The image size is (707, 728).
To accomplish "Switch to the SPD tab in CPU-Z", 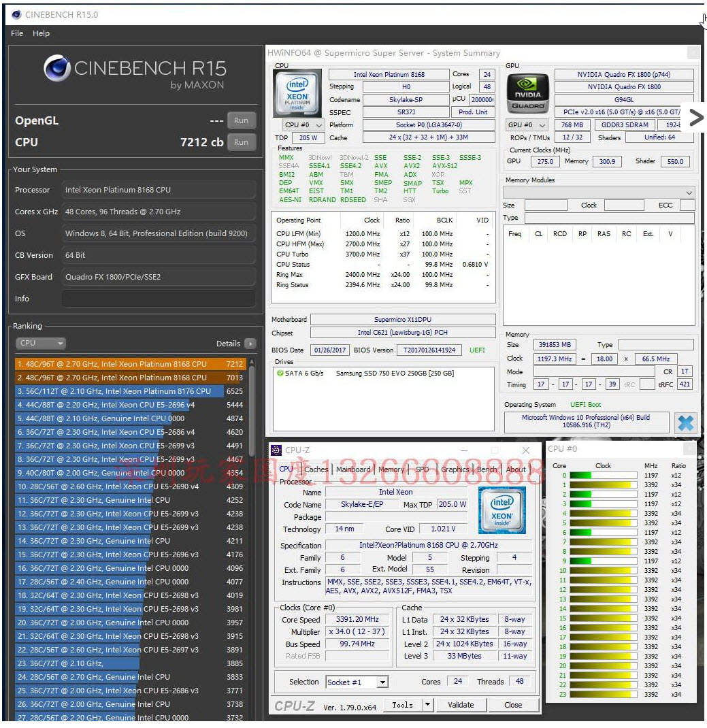I will pyautogui.click(x=423, y=469).
